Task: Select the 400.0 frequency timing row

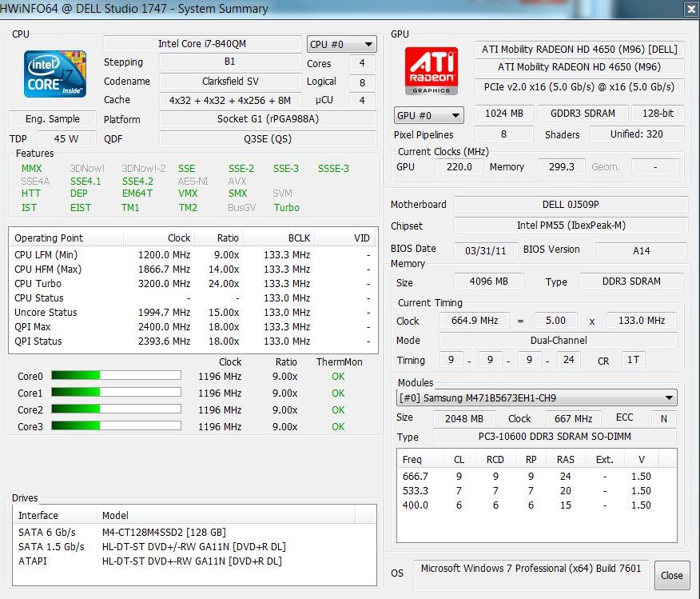Action: (x=537, y=505)
